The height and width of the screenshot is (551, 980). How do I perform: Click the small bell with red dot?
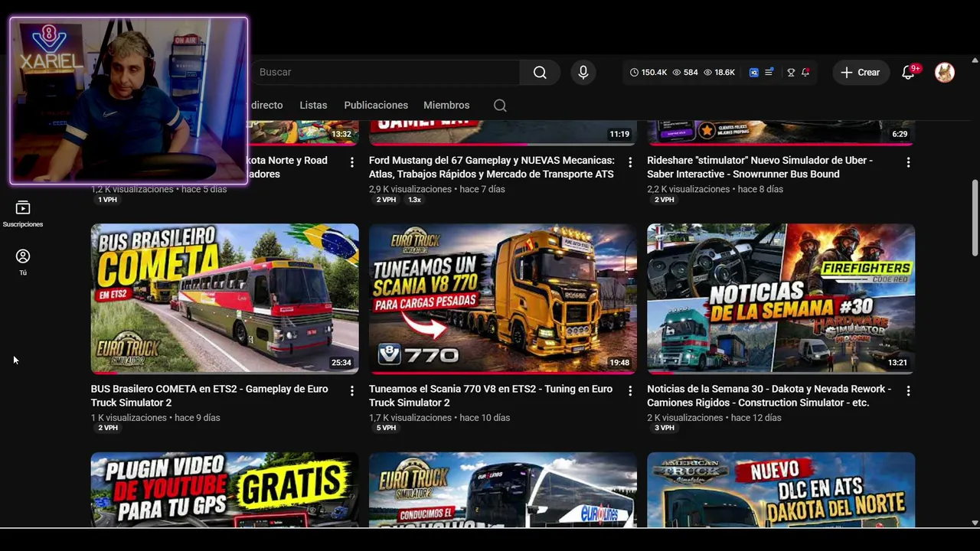click(805, 72)
